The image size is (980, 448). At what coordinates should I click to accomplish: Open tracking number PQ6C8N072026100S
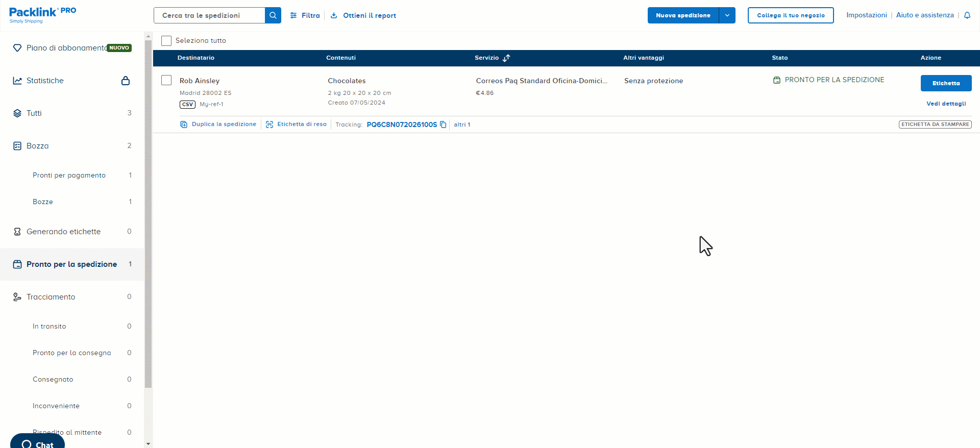click(402, 125)
